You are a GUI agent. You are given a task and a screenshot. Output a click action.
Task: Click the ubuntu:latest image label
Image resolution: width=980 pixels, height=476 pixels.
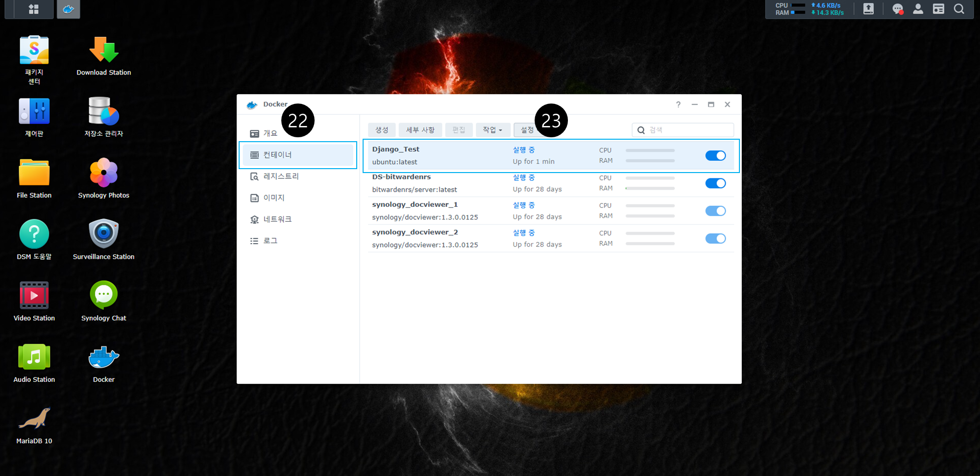point(394,162)
